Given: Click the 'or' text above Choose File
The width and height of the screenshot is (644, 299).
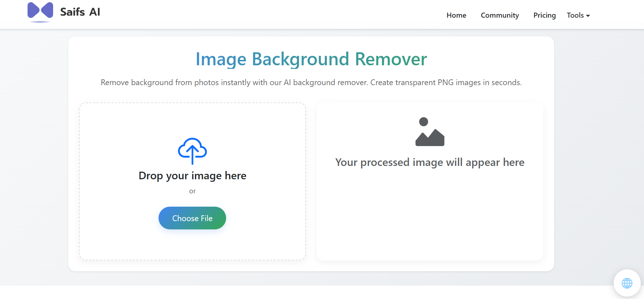Looking at the screenshot, I should [x=192, y=191].
